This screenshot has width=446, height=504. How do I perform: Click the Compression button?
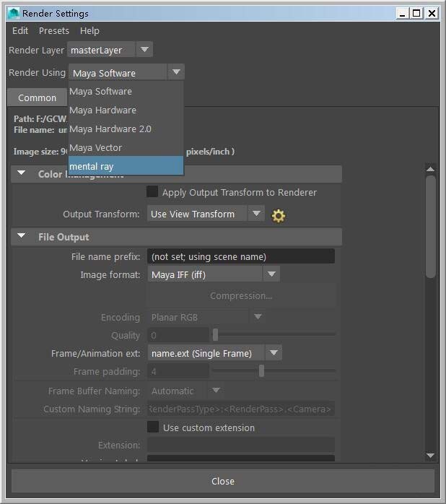click(x=241, y=296)
